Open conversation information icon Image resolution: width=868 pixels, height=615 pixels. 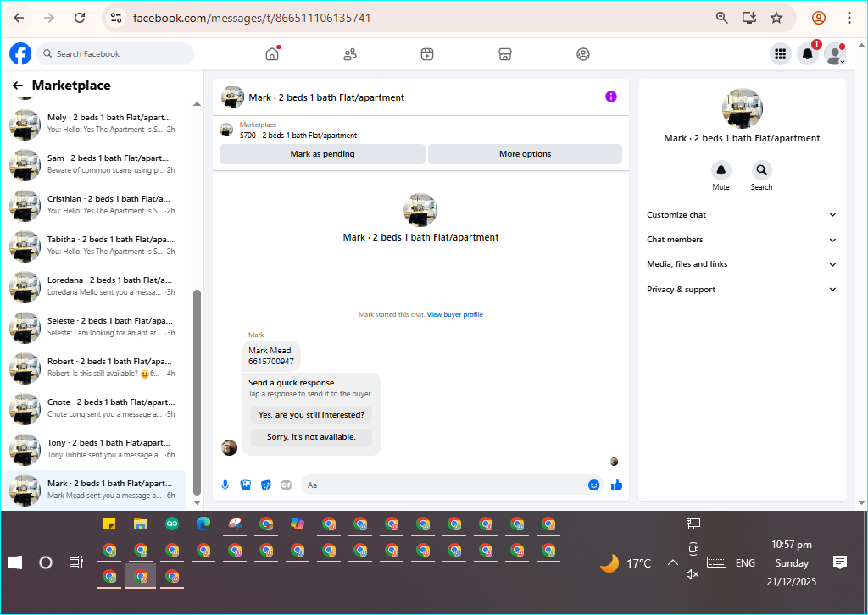611,97
